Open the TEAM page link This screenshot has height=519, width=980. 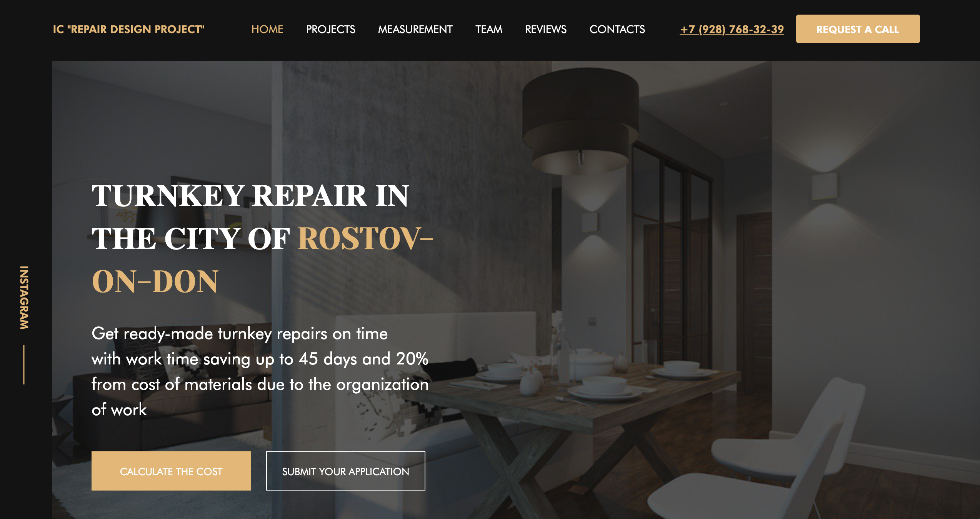click(x=488, y=29)
